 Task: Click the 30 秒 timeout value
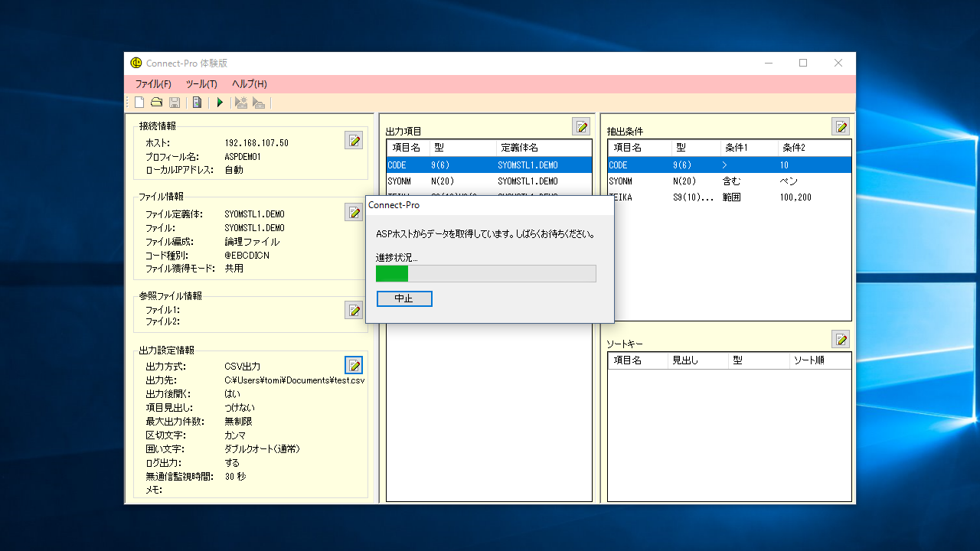[x=235, y=477]
